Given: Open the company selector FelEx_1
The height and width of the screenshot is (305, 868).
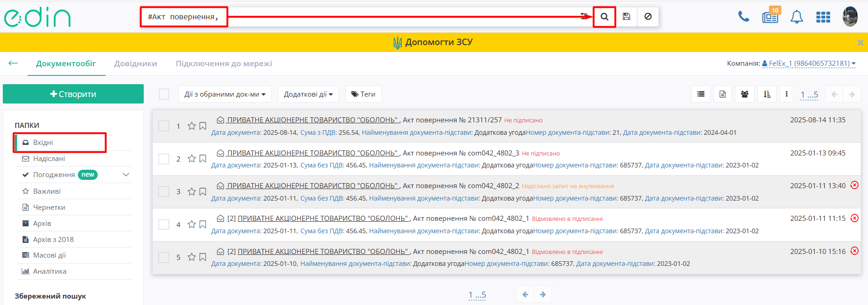Looking at the screenshot, I should [x=809, y=63].
